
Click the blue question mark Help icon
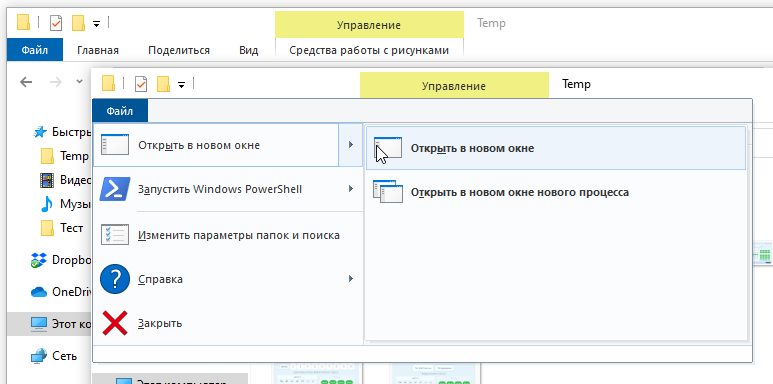[115, 279]
